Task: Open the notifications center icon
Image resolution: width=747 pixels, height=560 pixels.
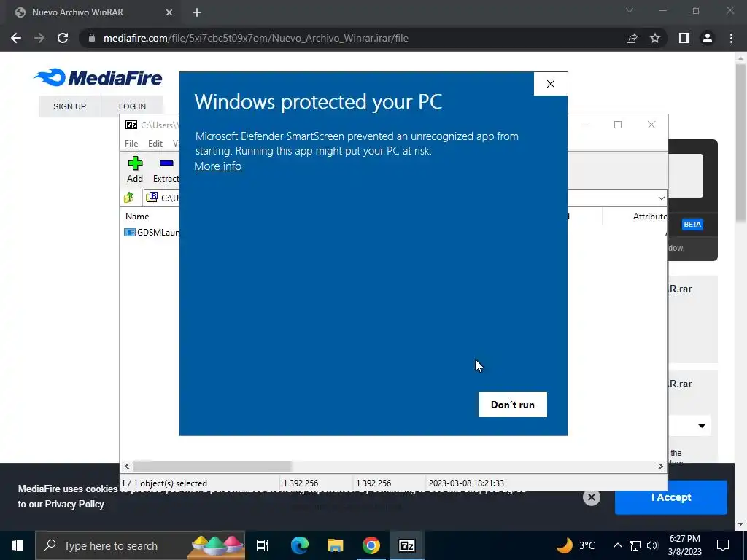Action: (x=723, y=545)
